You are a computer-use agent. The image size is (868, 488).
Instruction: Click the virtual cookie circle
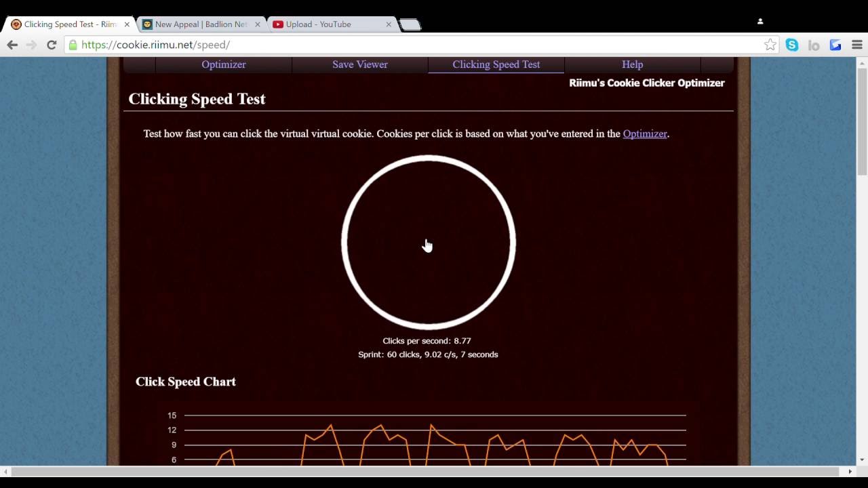point(429,243)
